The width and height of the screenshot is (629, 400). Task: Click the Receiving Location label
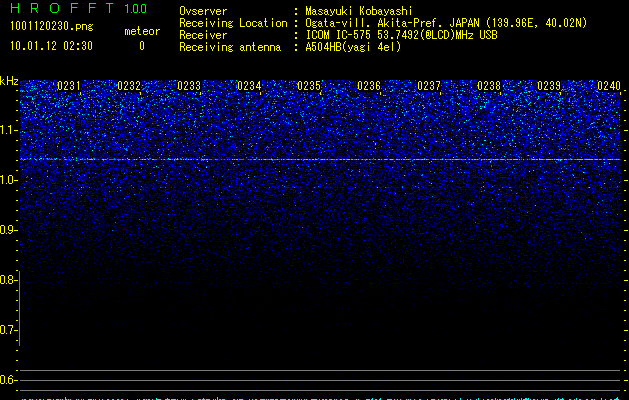point(233,23)
